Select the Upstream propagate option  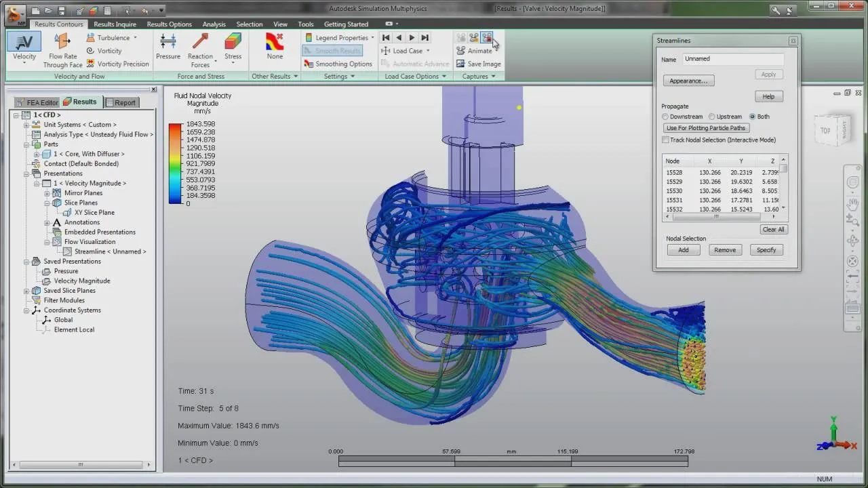pos(712,117)
